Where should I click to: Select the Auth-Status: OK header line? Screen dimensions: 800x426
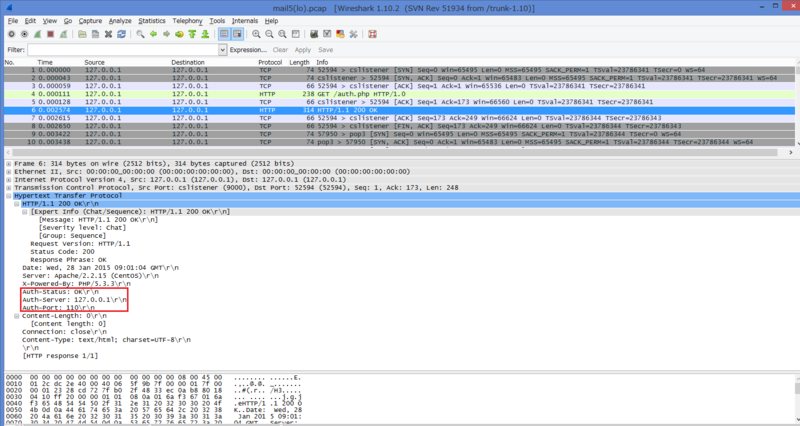pyautogui.click(x=61, y=292)
